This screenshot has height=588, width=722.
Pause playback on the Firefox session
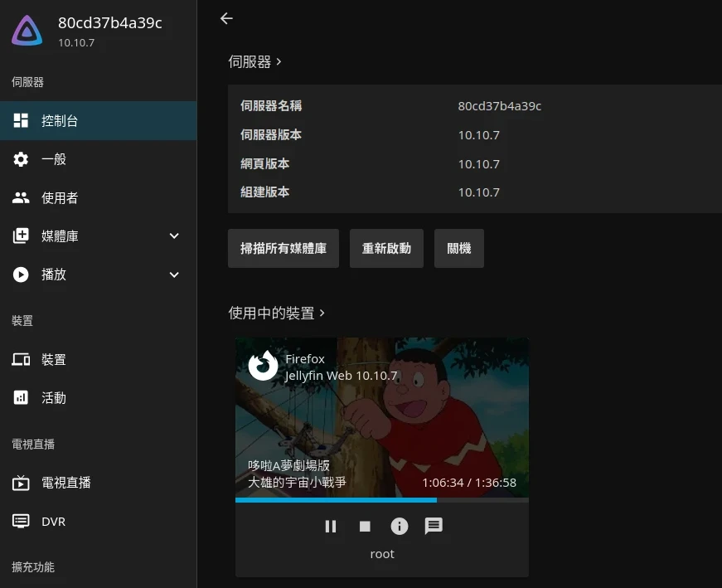331,526
